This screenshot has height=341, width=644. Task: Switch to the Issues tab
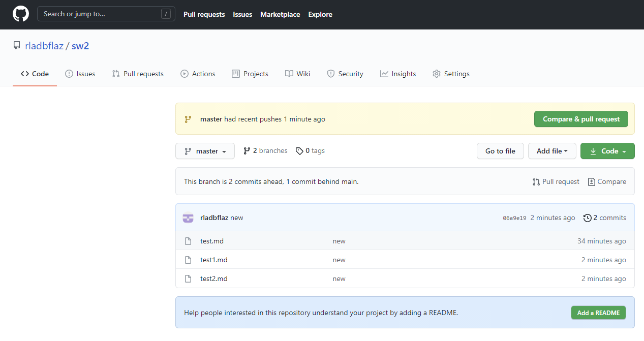click(80, 74)
